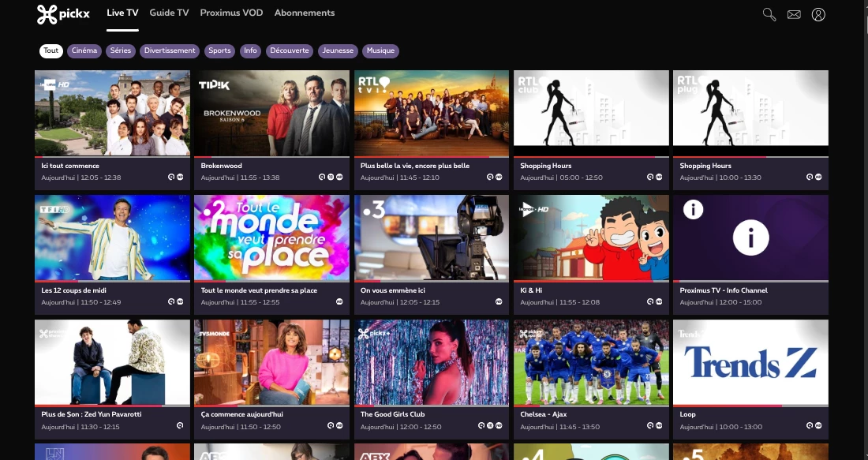The width and height of the screenshot is (868, 460).
Task: Click replay icon on Plus belle la vie card
Action: 490,178
